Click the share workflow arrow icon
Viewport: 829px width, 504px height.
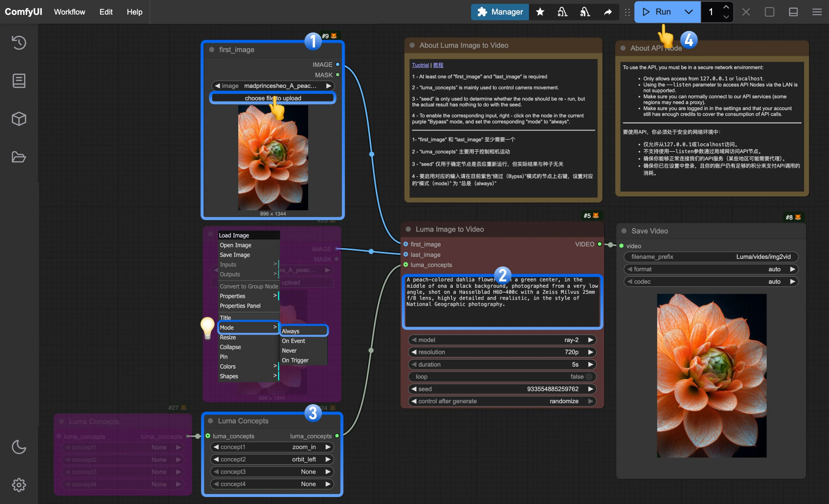pyautogui.click(x=608, y=12)
